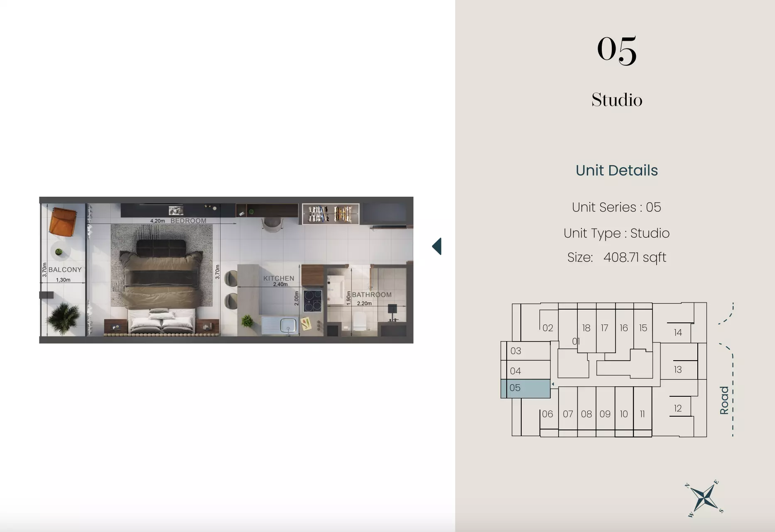
Task: Click the dark triangle arrow beside floor plan
Action: [x=437, y=246]
